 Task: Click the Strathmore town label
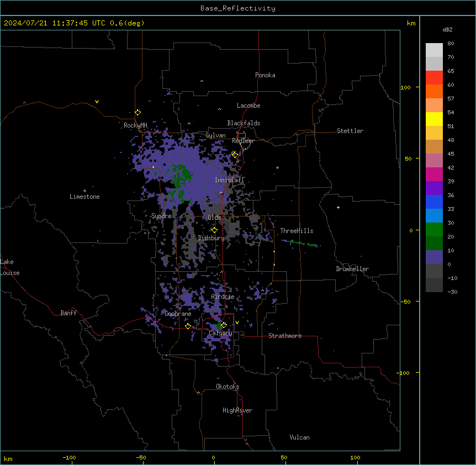tap(285, 336)
